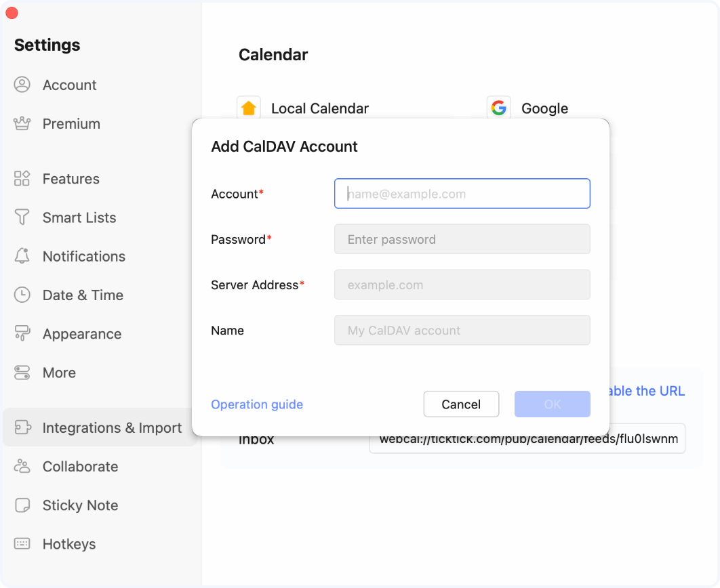The height and width of the screenshot is (588, 720).
Task: Open Premium via the crown icon
Action: point(22,123)
